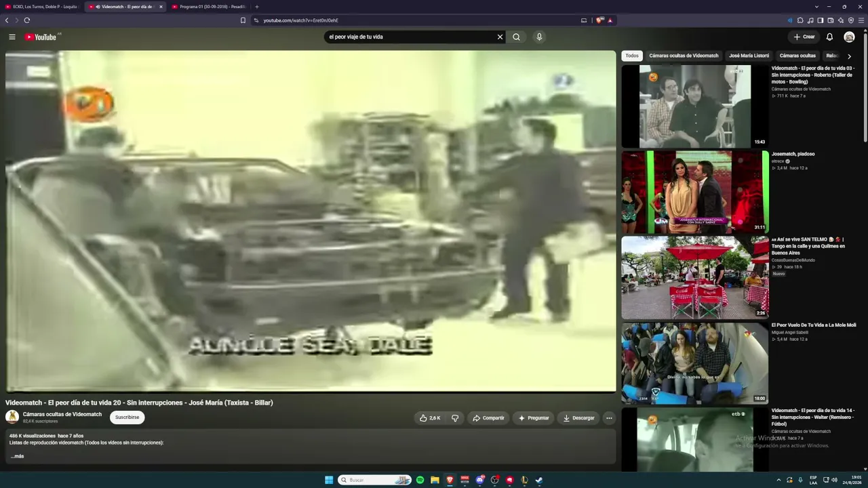Open the SAN TELMO tango video thumbnail
The height and width of the screenshot is (488, 868).
(695, 277)
